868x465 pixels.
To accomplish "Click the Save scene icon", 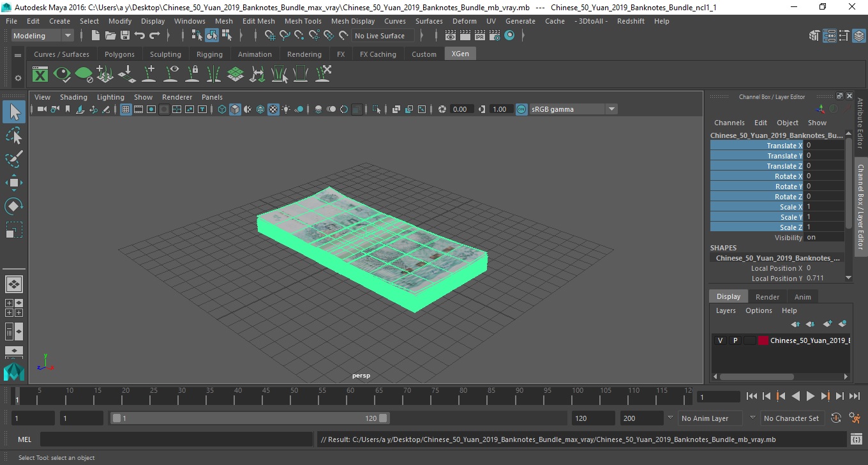I will (124, 36).
